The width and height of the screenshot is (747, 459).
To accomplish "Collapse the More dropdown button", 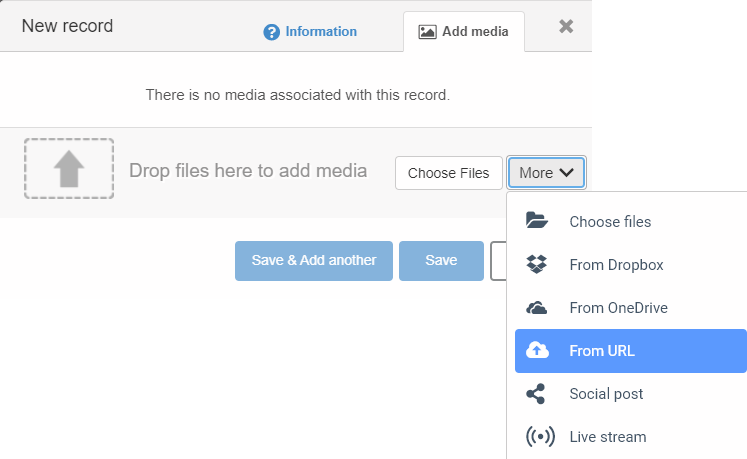I will point(546,173).
